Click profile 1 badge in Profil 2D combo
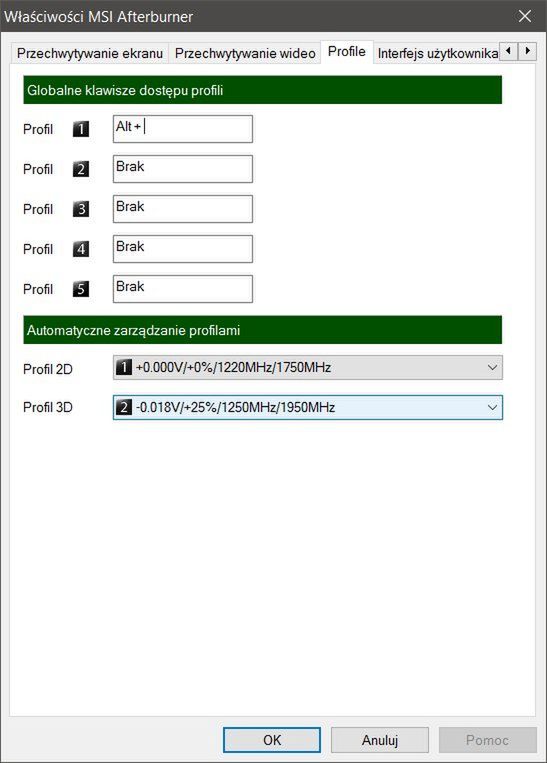Screen dimensions: 547x763 point(124,367)
